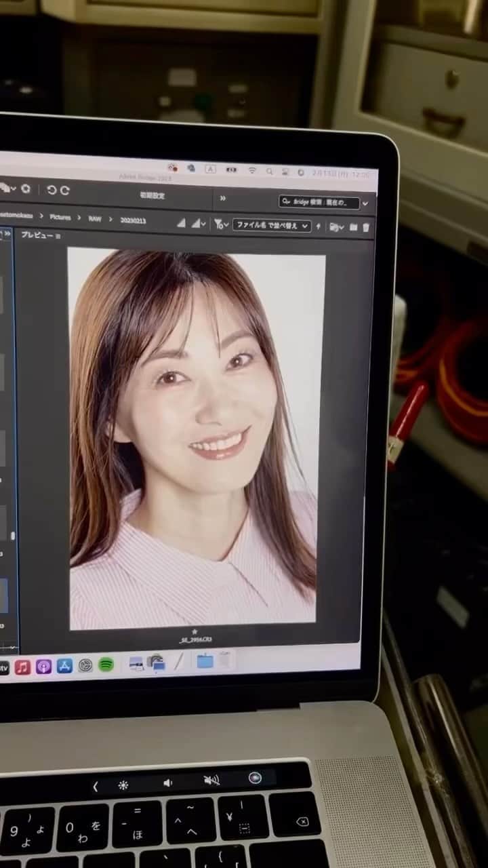Open the pen-shaped app in the Dock
Viewport: 488px width, 868px height.
(x=179, y=661)
